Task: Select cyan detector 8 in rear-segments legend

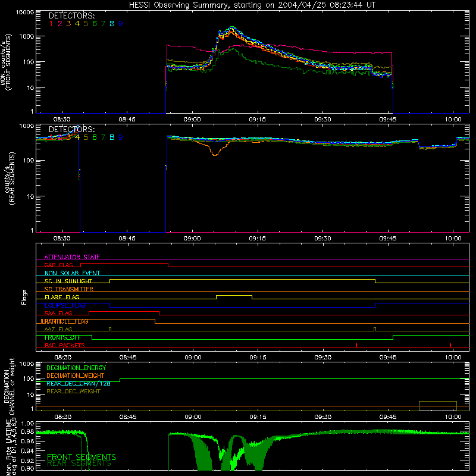Action: [x=112, y=137]
